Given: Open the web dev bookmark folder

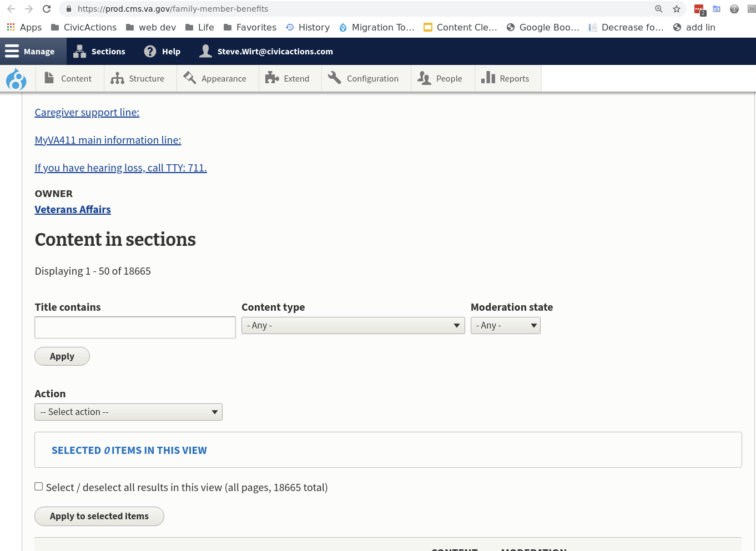Looking at the screenshot, I should tap(151, 27).
